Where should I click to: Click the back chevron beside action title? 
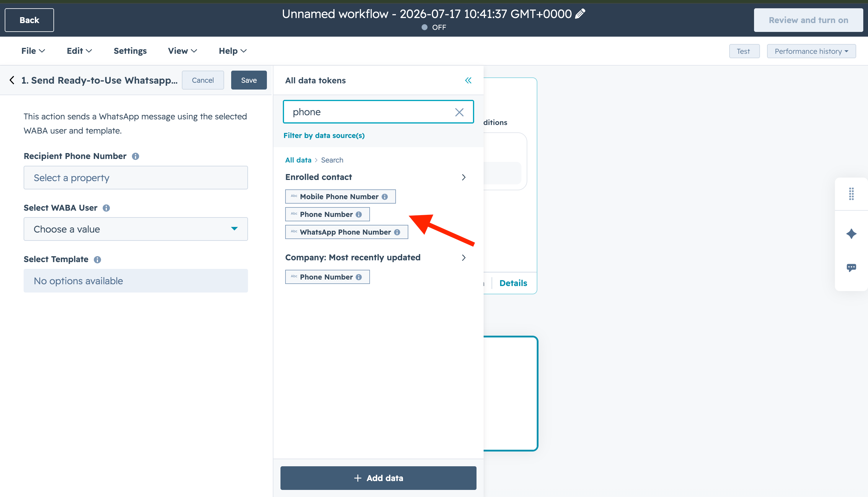point(12,80)
